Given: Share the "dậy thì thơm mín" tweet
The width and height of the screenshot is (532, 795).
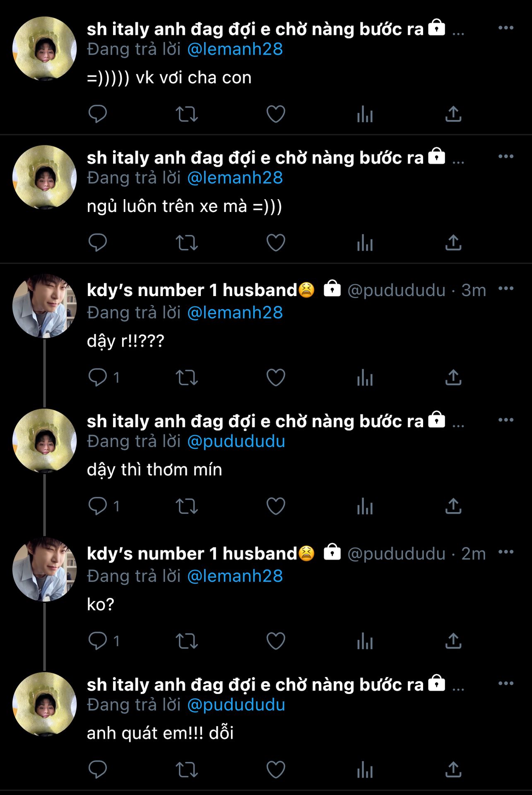Looking at the screenshot, I should click(453, 506).
